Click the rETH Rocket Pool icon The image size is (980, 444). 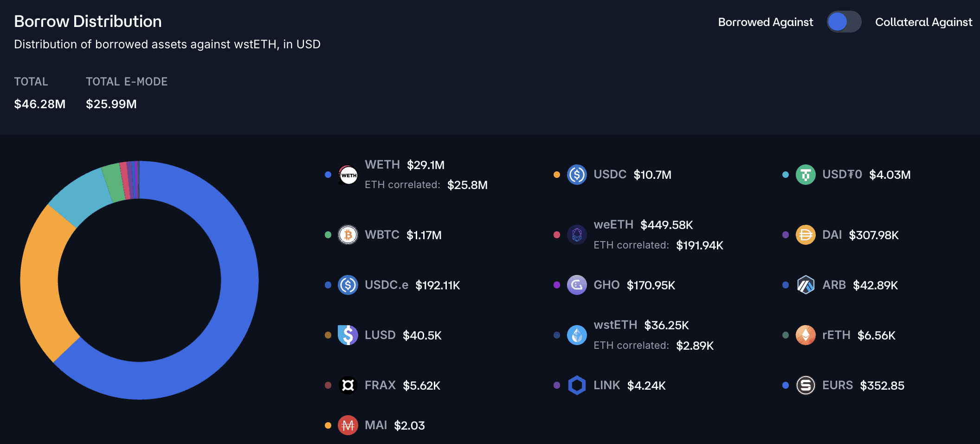806,335
